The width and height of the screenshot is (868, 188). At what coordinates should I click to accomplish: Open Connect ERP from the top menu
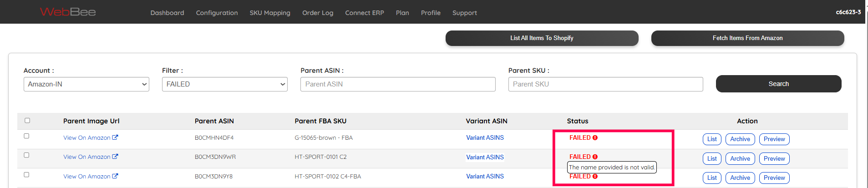(x=365, y=13)
